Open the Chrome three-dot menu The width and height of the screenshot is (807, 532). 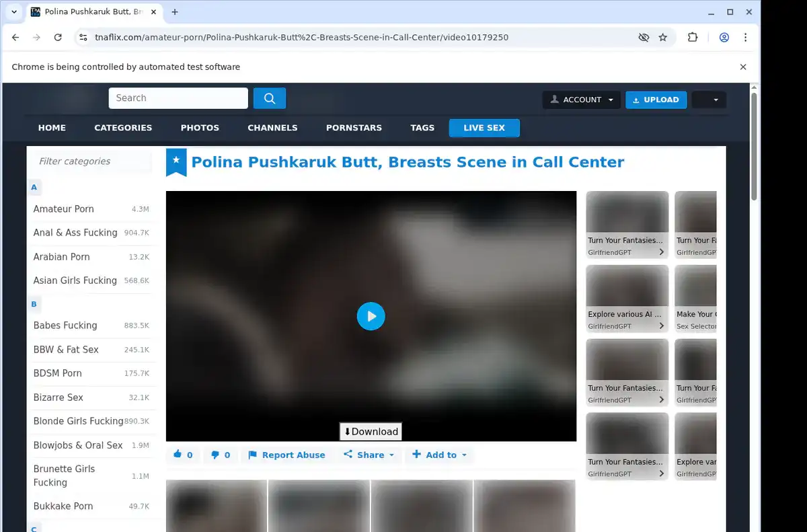745,38
